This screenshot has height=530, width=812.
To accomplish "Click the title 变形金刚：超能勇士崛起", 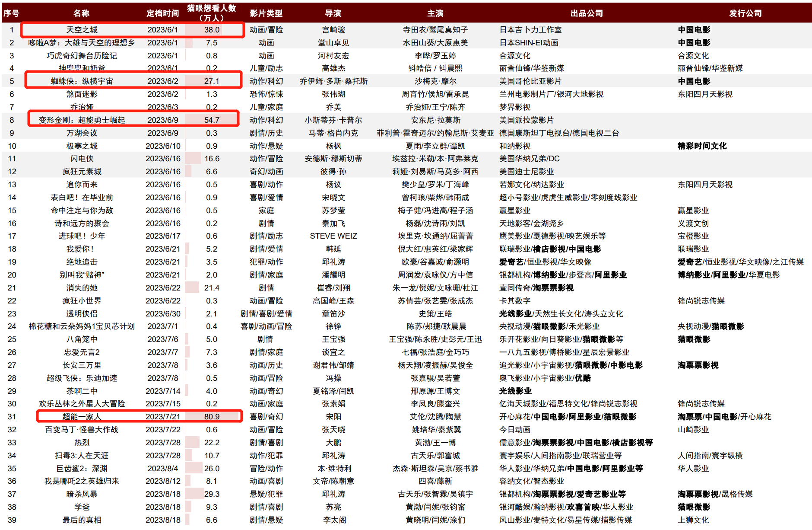I will point(82,120).
